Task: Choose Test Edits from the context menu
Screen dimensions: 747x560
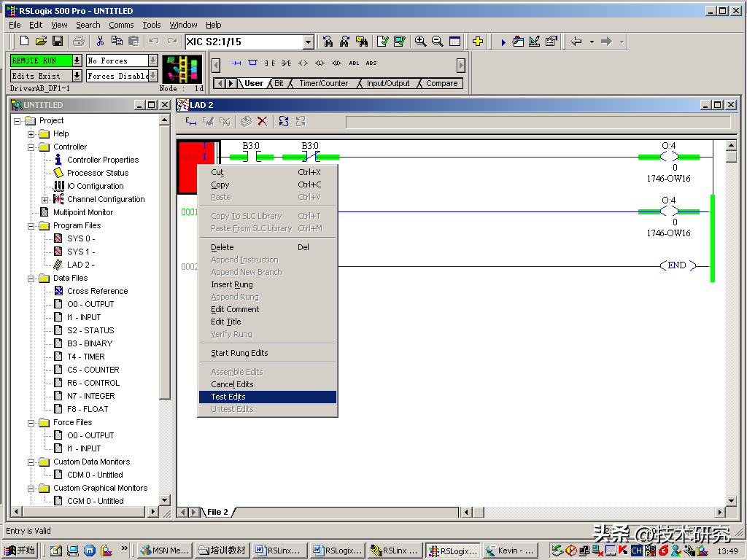Action: pyautogui.click(x=228, y=397)
